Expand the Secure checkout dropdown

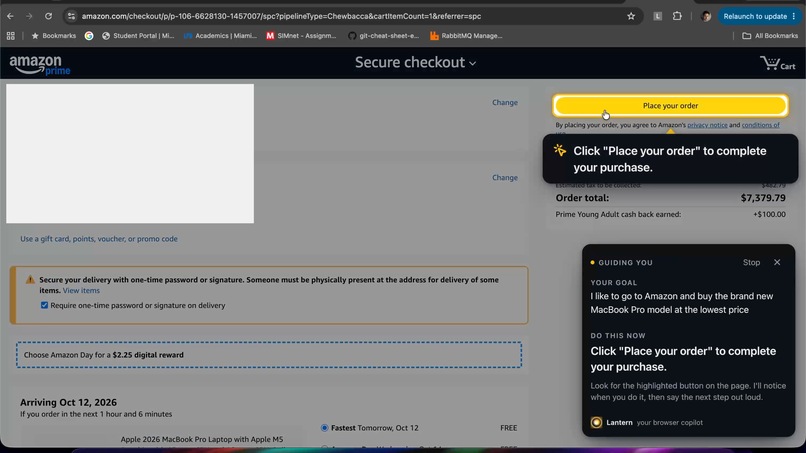(415, 62)
